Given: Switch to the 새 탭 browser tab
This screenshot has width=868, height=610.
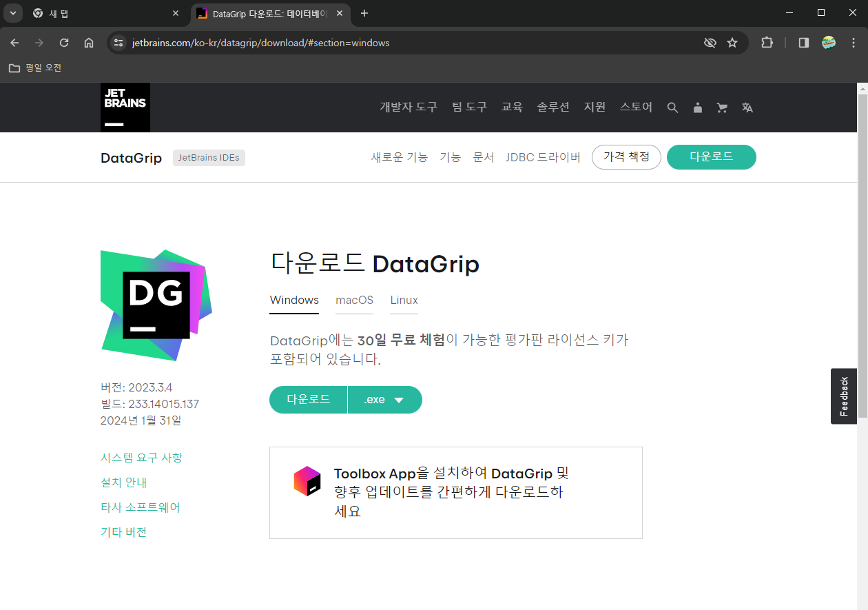Looking at the screenshot, I should click(106, 13).
